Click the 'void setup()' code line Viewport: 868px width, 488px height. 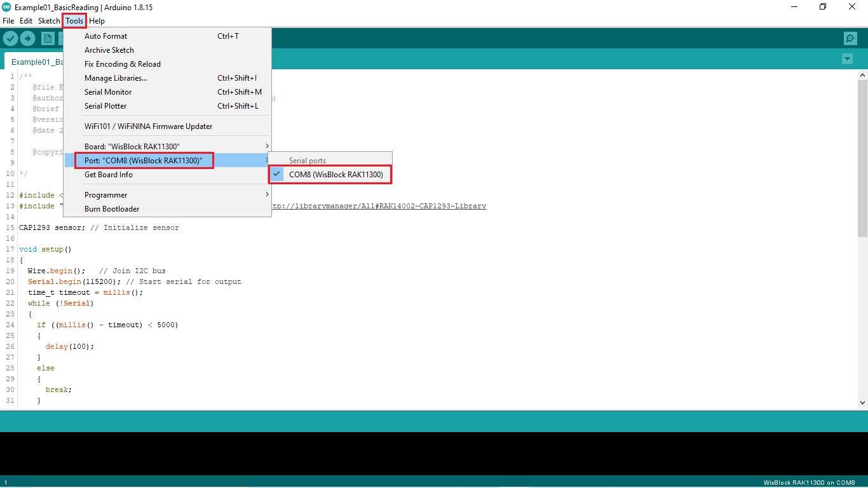point(45,249)
